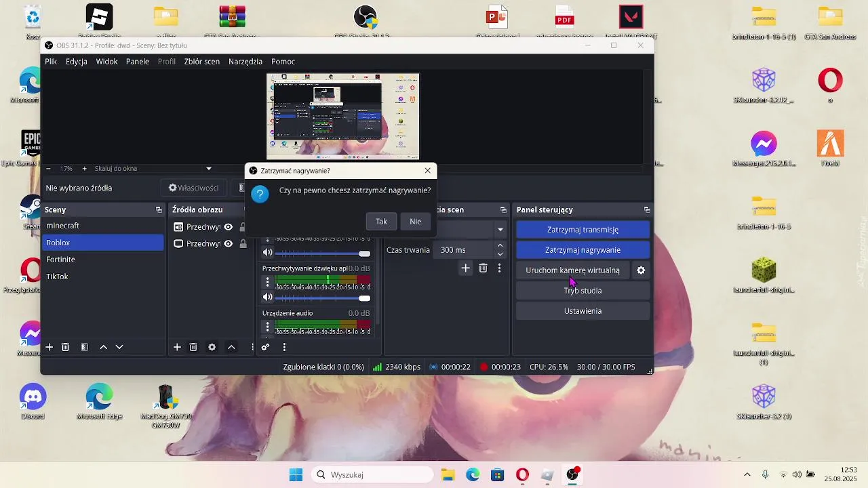Start virtual camera via Uruchom kamerę wirtualną

pyautogui.click(x=573, y=270)
